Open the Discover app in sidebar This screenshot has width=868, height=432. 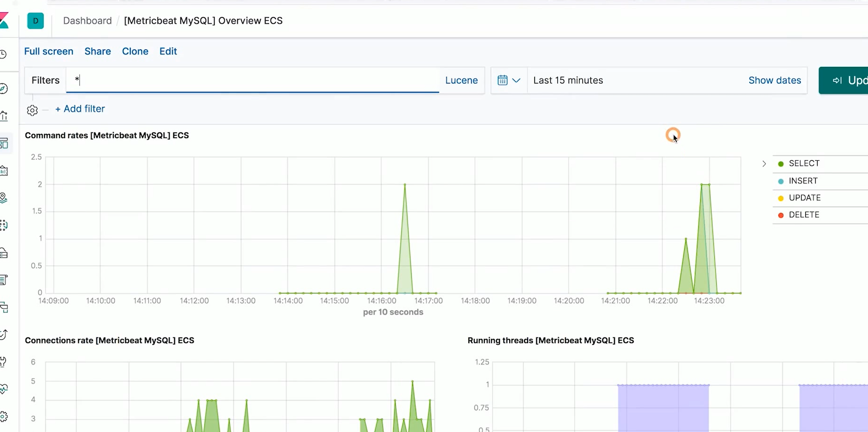[4, 89]
